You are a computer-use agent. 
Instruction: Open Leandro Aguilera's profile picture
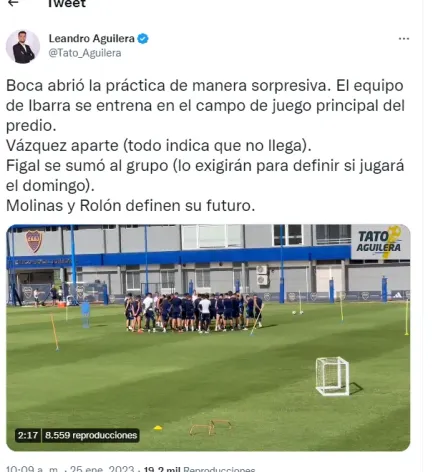point(23,47)
